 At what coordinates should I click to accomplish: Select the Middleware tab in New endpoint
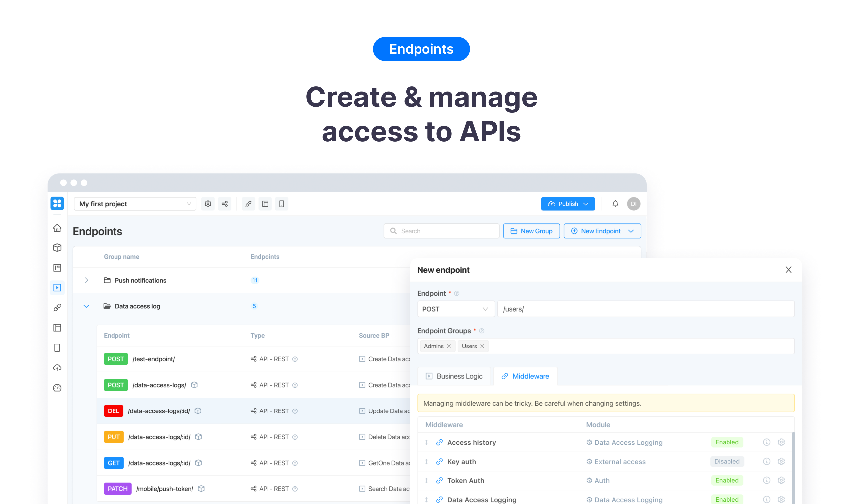[x=525, y=376]
